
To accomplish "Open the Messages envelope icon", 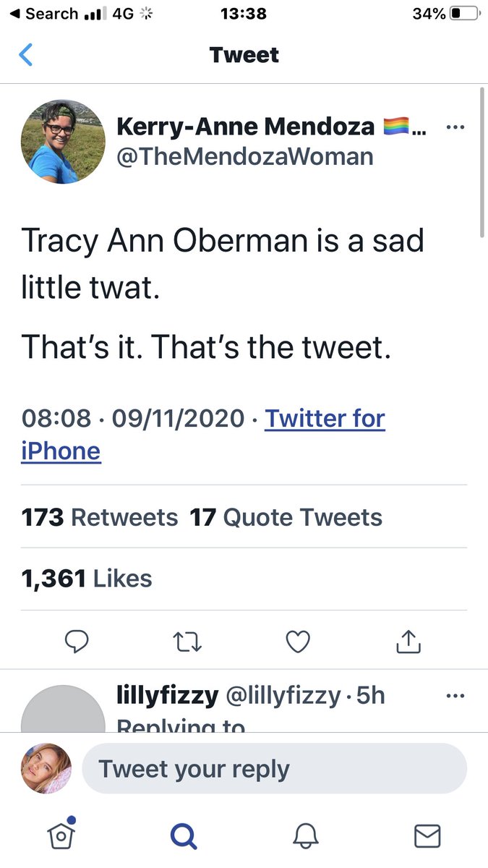I will [x=427, y=836].
